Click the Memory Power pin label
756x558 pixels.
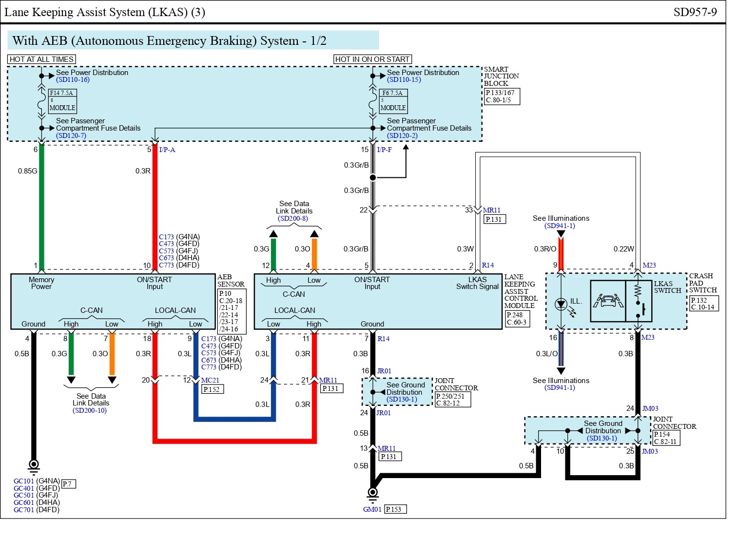[41, 283]
